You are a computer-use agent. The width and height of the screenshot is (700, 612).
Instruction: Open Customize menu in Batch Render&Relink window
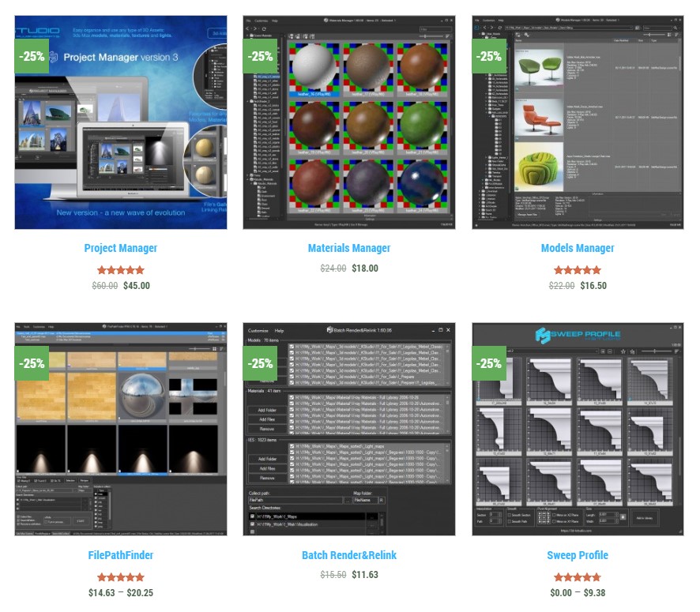point(258,330)
